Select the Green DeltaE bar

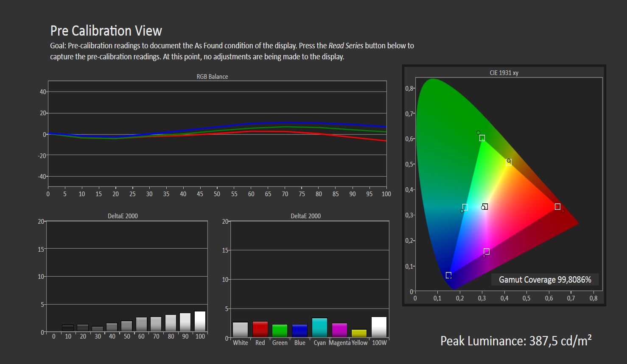(x=280, y=331)
